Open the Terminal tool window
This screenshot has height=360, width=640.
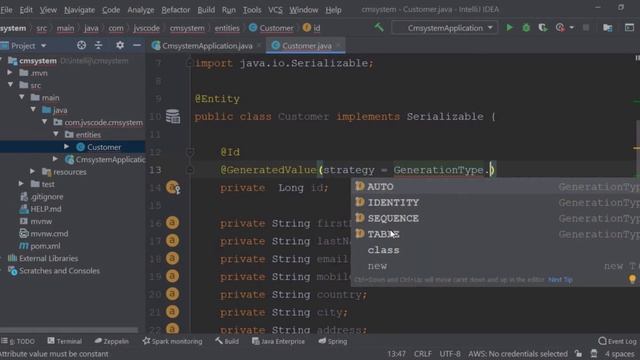64,341
